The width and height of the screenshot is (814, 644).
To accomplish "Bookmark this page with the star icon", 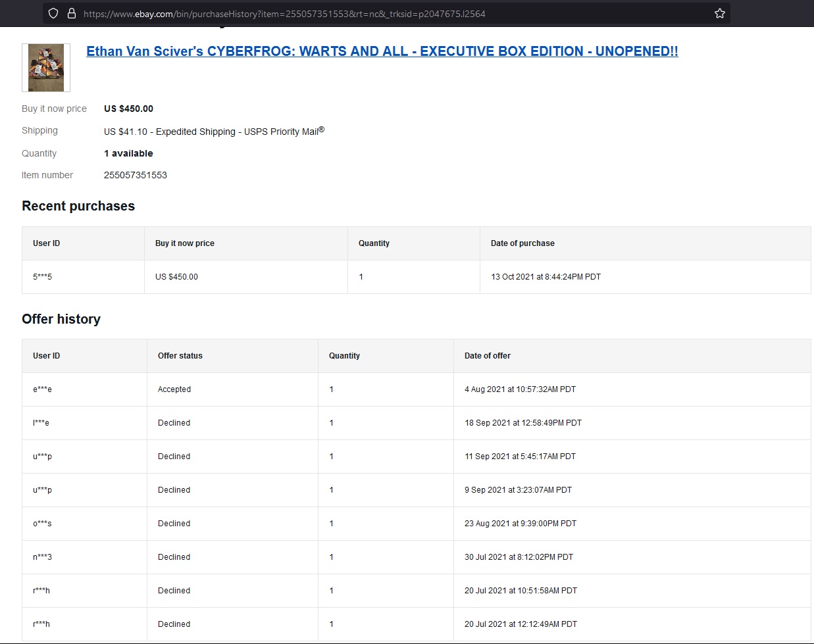I will pos(720,13).
